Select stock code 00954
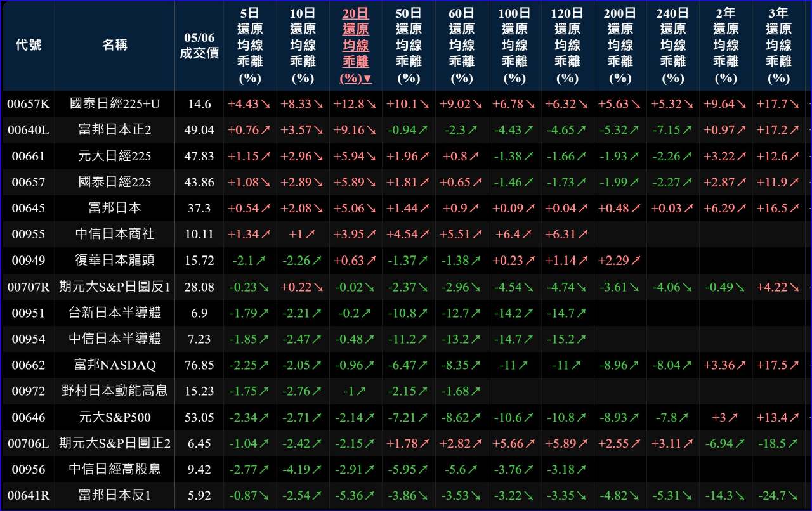This screenshot has height=511, width=812. click(29, 339)
